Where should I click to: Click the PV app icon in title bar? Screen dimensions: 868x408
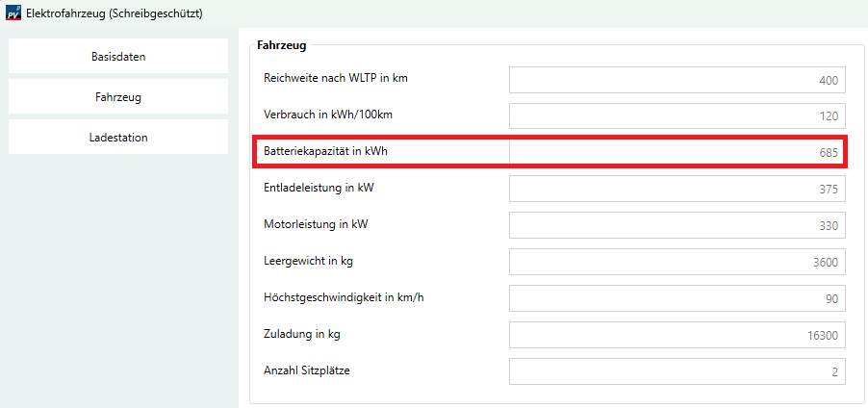[13, 15]
